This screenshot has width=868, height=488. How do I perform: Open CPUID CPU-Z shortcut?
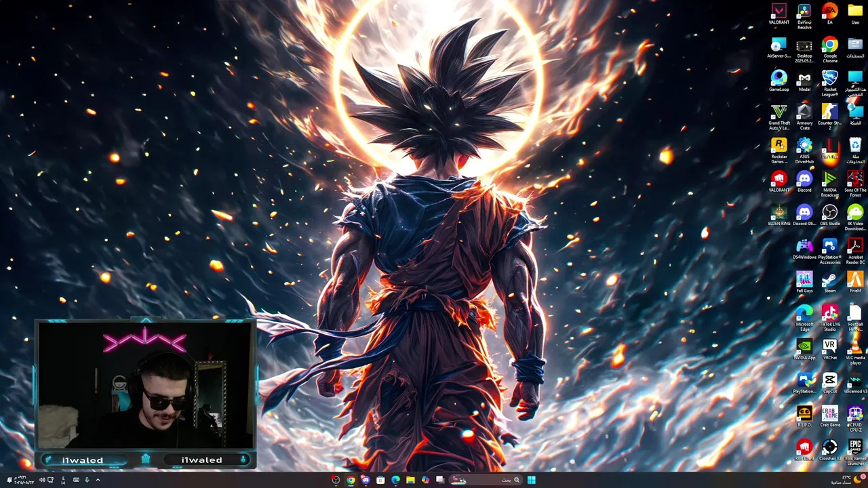tap(855, 419)
